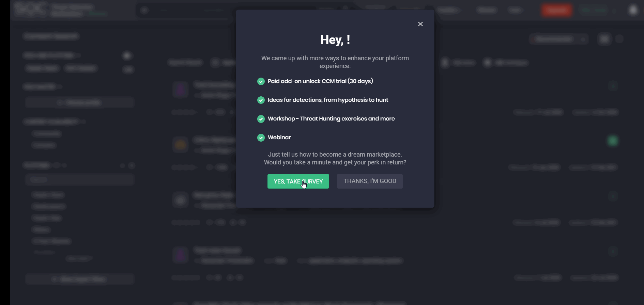Viewport: 644px width, 305px height.
Task: Click the platform logo in top-left corner
Action: tap(31, 9)
